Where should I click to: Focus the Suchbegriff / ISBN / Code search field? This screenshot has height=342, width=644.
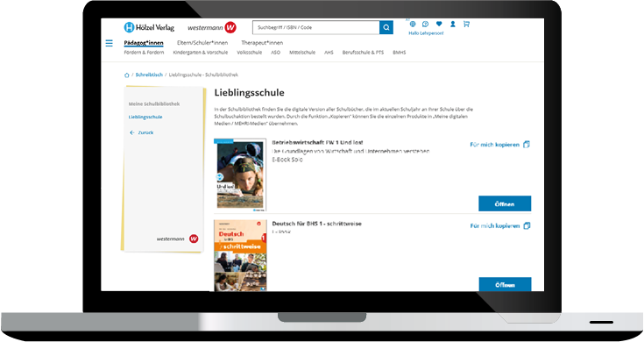(x=315, y=27)
